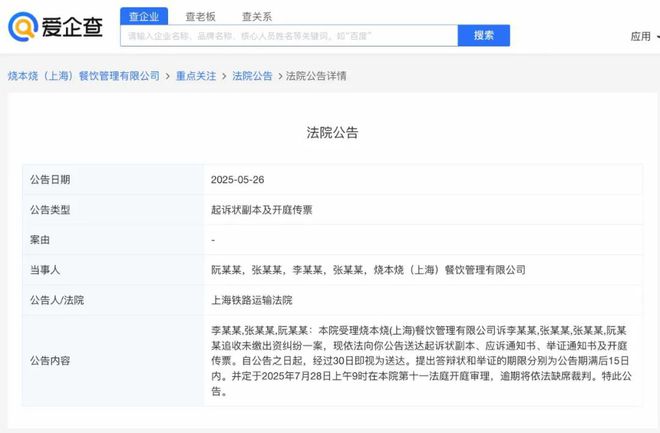Switch to the 查关系 tab
This screenshot has width=660, height=433.
pos(257,16)
